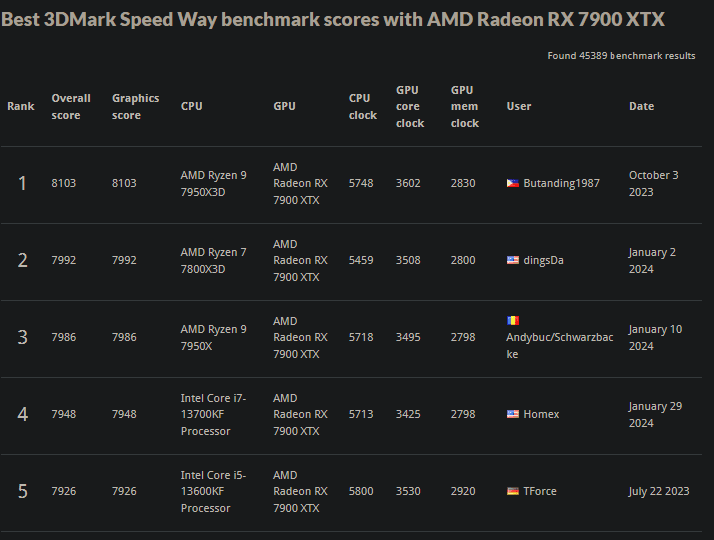Click the GPU core clock column header
Screen dimensions: 714x540
tap(410, 107)
